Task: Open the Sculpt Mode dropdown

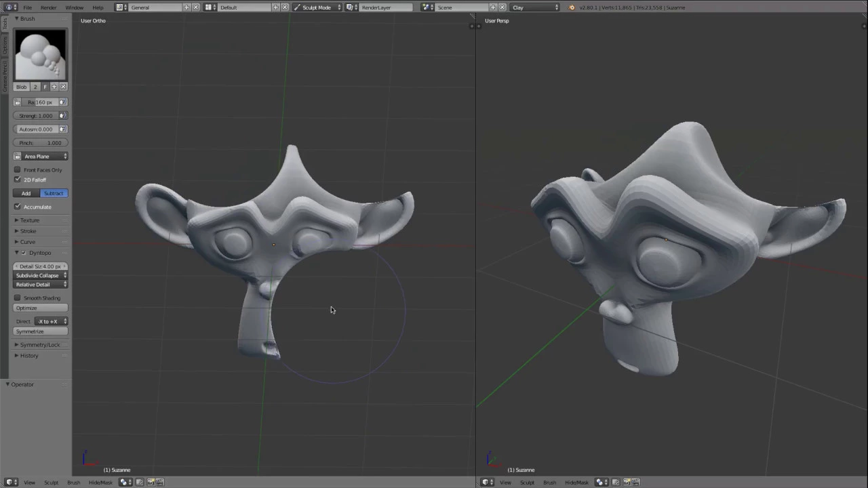Action: pyautogui.click(x=317, y=7)
